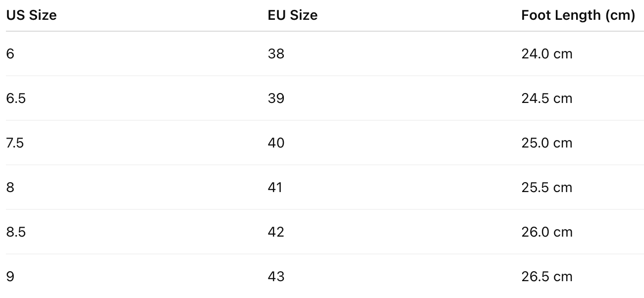Image resolution: width=644 pixels, height=298 pixels.
Task: Select US size 6.5 cell
Action: click(x=16, y=98)
